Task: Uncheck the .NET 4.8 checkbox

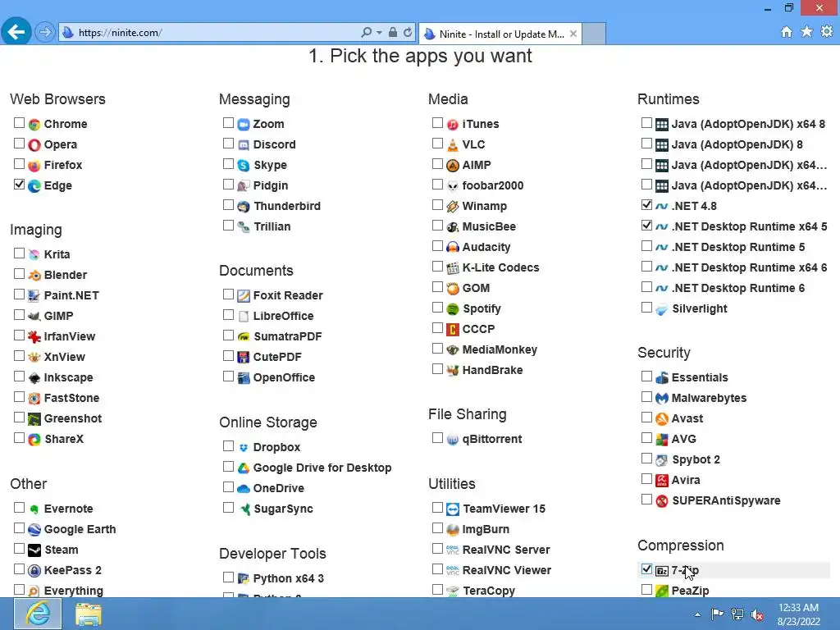Action: [x=646, y=204]
